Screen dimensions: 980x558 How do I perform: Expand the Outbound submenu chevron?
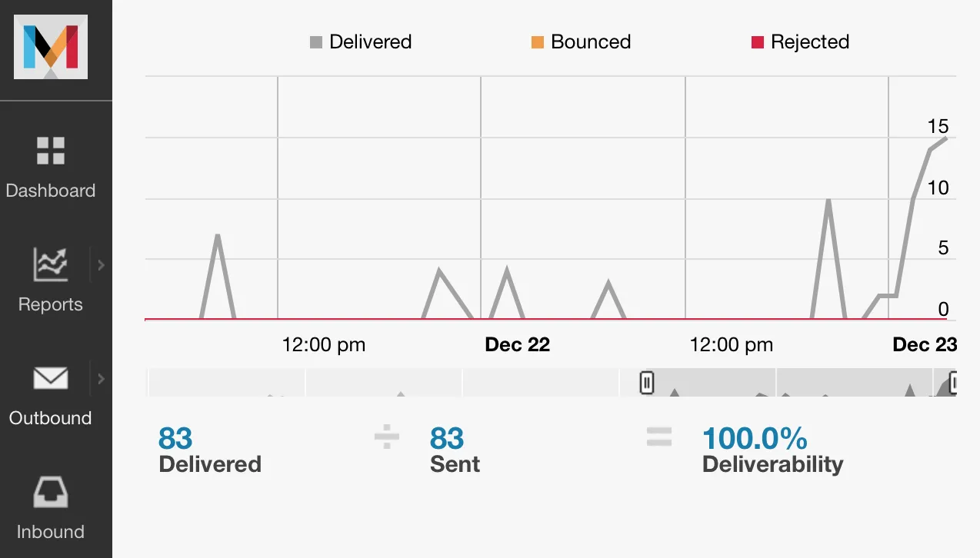pos(102,378)
